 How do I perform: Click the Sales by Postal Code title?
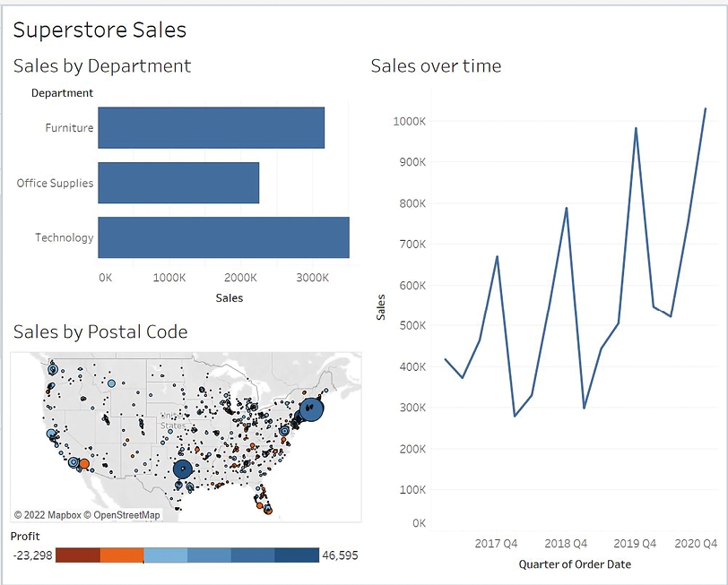click(100, 332)
